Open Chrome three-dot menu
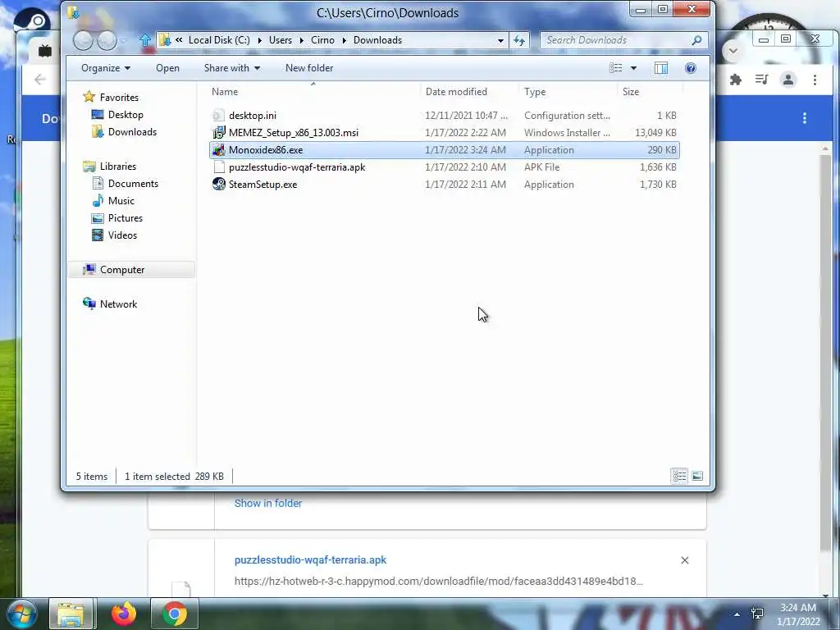This screenshot has height=630, width=840. 815,80
